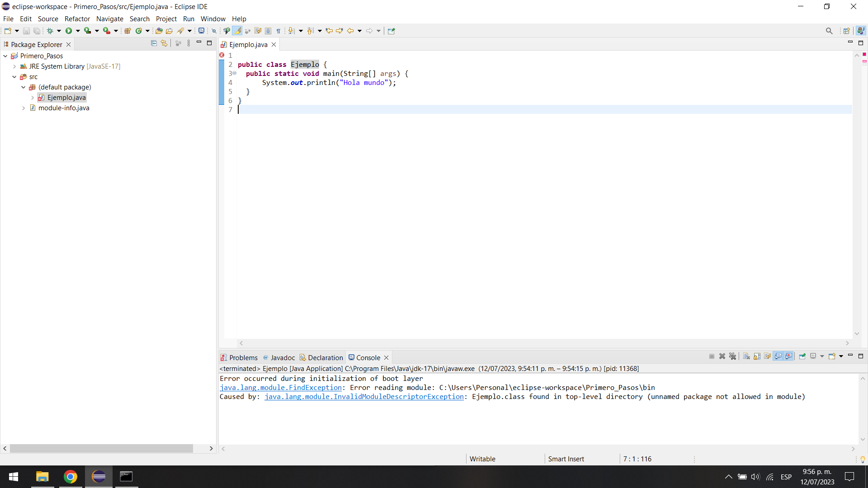Close the Ejemplo.java editor tab

pyautogui.click(x=274, y=45)
